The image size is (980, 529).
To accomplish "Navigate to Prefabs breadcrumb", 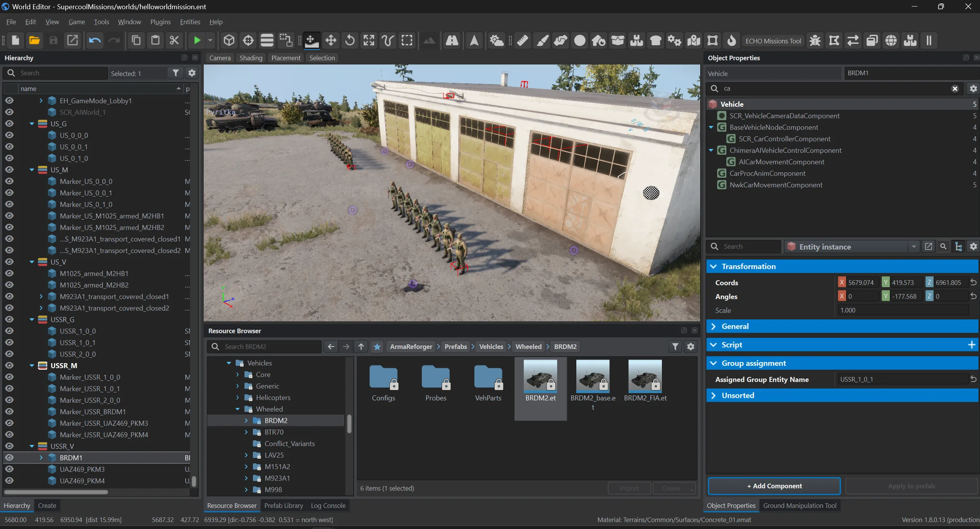I will pos(455,347).
